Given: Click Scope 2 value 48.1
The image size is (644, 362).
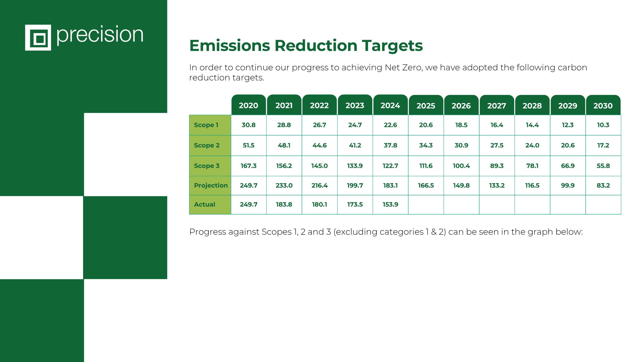Looking at the screenshot, I should (x=284, y=145).
